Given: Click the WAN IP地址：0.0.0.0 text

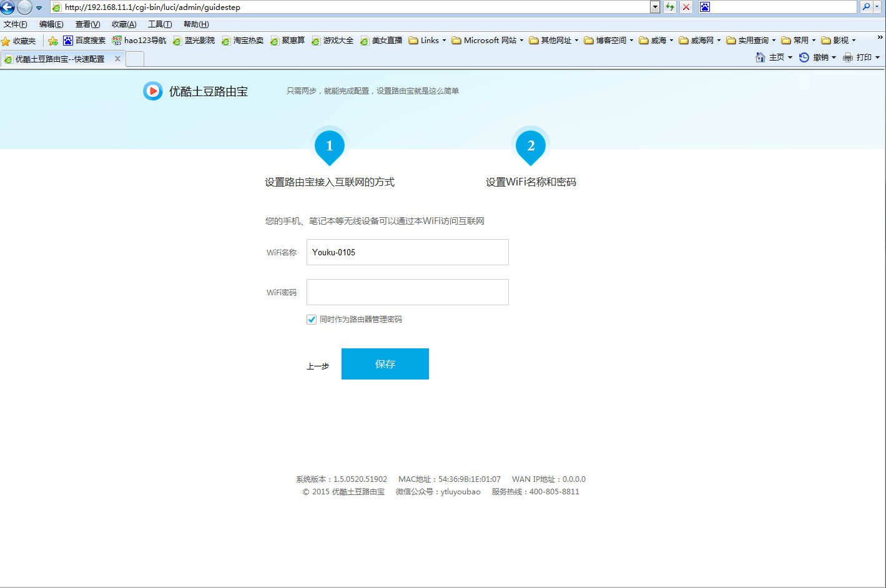Looking at the screenshot, I should [549, 479].
